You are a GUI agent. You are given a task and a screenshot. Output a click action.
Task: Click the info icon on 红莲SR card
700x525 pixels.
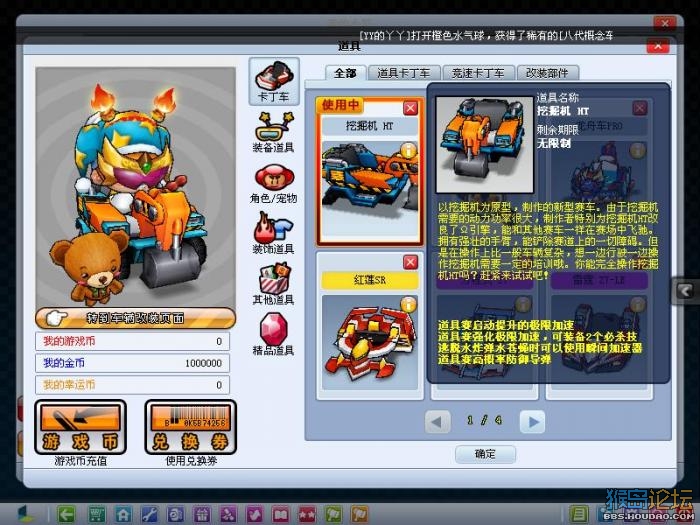408,304
